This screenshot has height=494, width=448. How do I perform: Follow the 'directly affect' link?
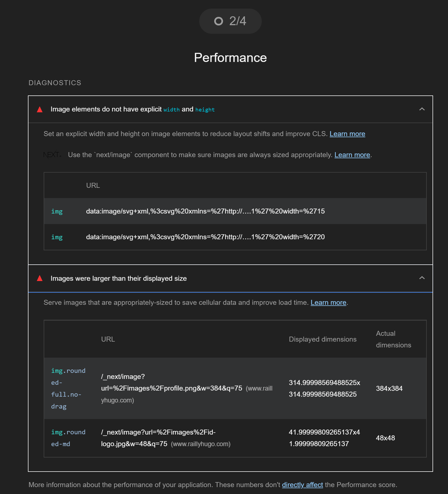[x=302, y=485]
